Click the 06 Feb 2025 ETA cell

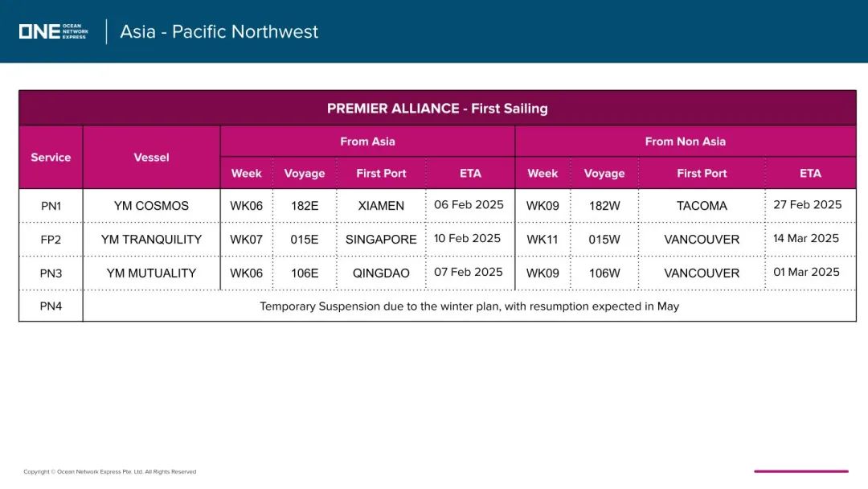click(469, 205)
